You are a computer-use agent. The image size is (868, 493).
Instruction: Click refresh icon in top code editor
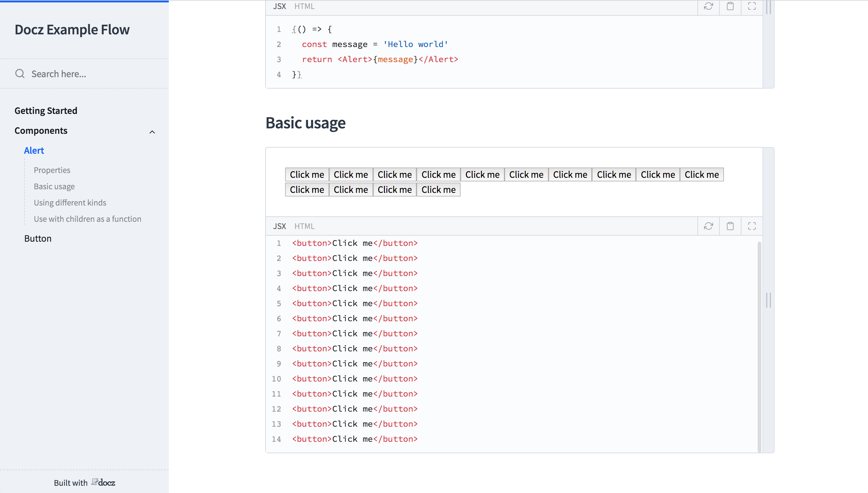click(708, 6)
